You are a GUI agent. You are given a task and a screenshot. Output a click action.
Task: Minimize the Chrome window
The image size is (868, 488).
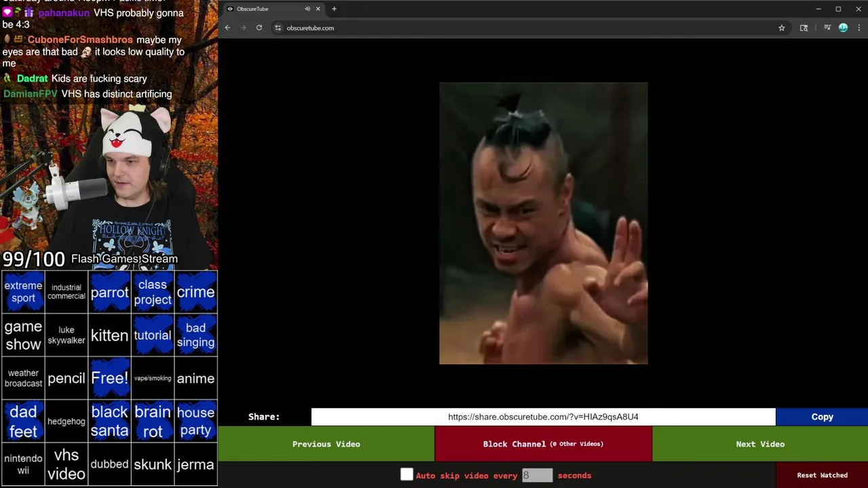click(818, 9)
